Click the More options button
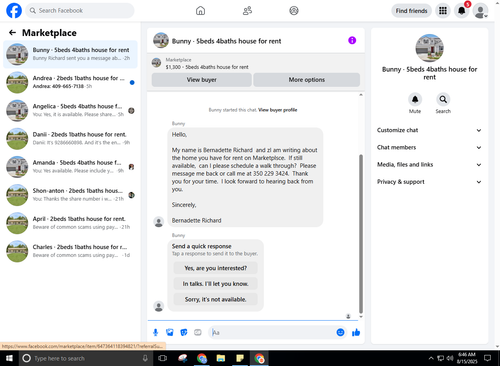This screenshot has height=366, width=500. coord(307,80)
